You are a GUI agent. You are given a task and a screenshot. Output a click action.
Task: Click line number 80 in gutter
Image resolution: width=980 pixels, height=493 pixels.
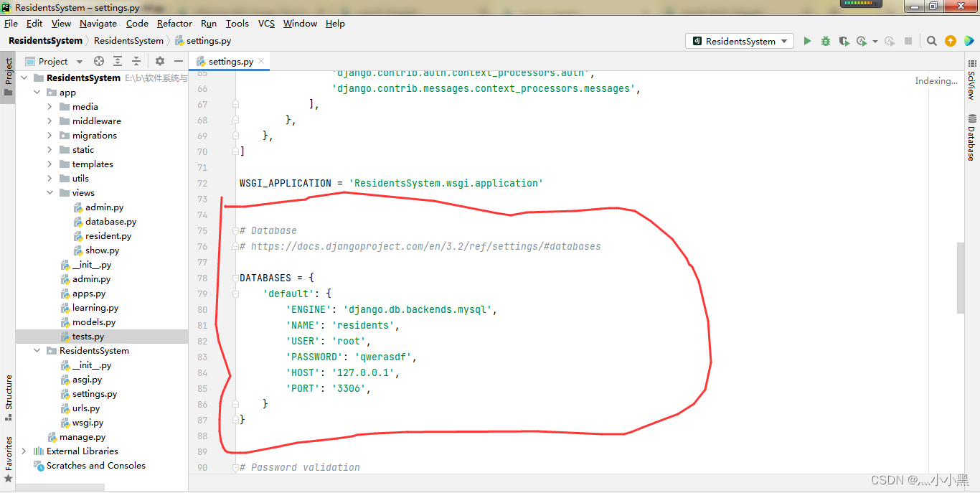202,309
